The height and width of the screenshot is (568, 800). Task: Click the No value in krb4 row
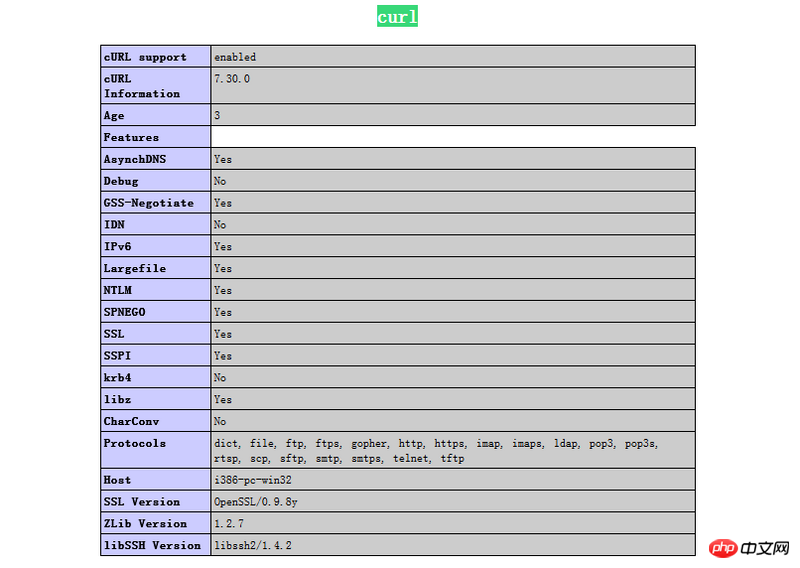click(x=220, y=378)
